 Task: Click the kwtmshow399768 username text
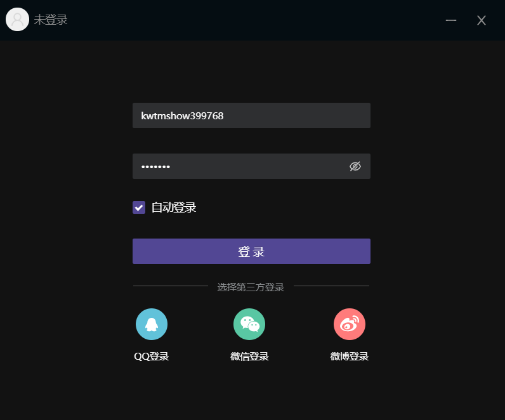182,116
